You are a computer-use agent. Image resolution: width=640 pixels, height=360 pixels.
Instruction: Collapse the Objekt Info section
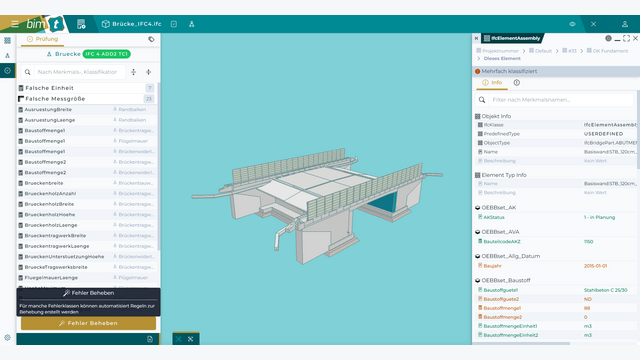(493, 116)
